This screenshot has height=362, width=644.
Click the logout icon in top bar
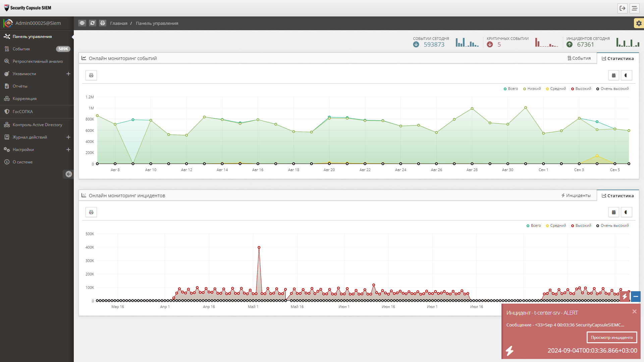pyautogui.click(x=623, y=8)
